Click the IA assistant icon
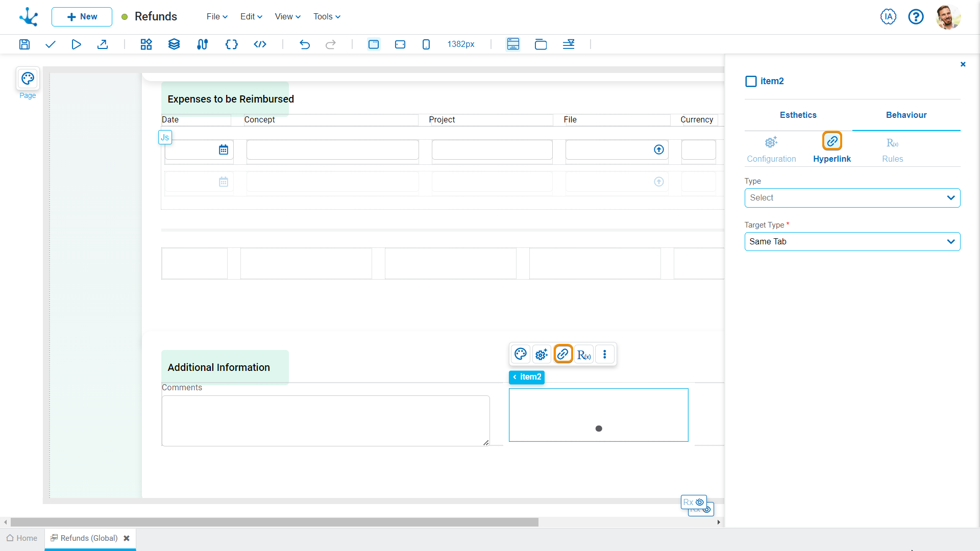Image resolution: width=980 pixels, height=551 pixels. (x=888, y=17)
